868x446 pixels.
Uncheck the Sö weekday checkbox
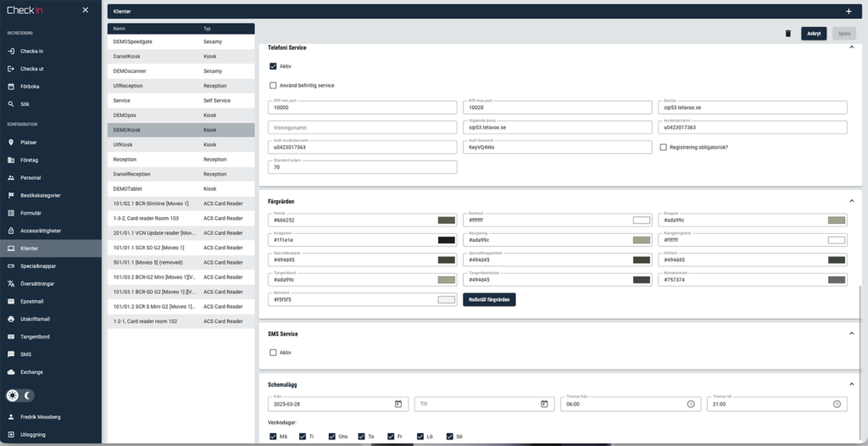(450, 437)
